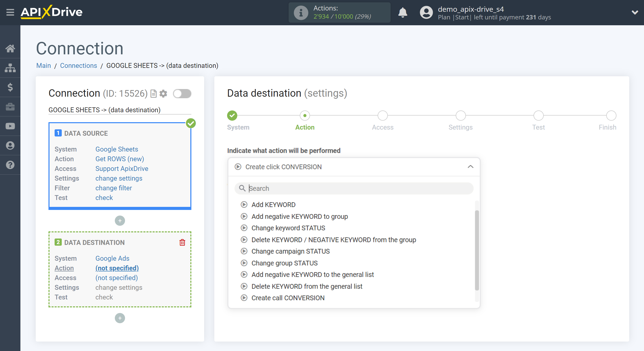The height and width of the screenshot is (351, 644).
Task: Open the actions info icon
Action: tap(301, 12)
